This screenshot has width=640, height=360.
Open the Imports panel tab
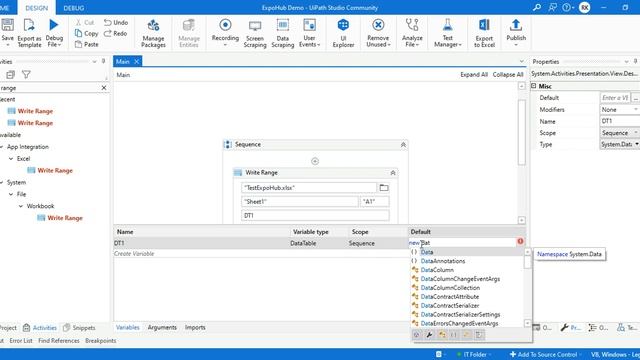pyautogui.click(x=195, y=327)
